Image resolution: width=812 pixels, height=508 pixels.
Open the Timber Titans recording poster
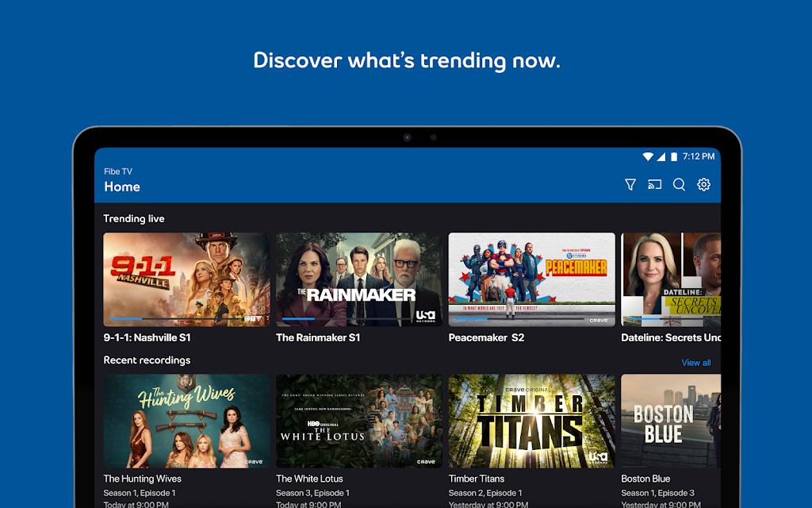click(x=531, y=421)
